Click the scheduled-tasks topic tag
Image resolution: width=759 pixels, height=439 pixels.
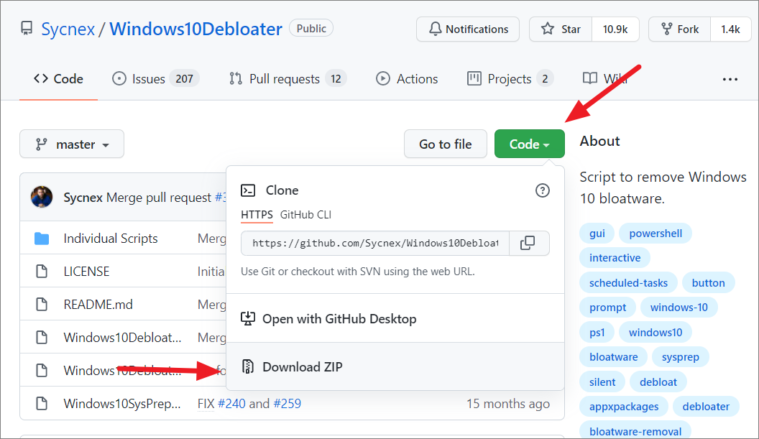click(x=628, y=283)
